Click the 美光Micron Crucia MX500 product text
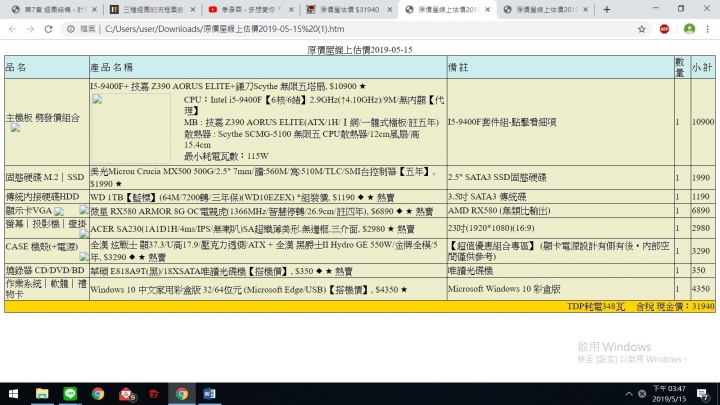Image resolution: width=720 pixels, height=405 pixels. coord(262,177)
